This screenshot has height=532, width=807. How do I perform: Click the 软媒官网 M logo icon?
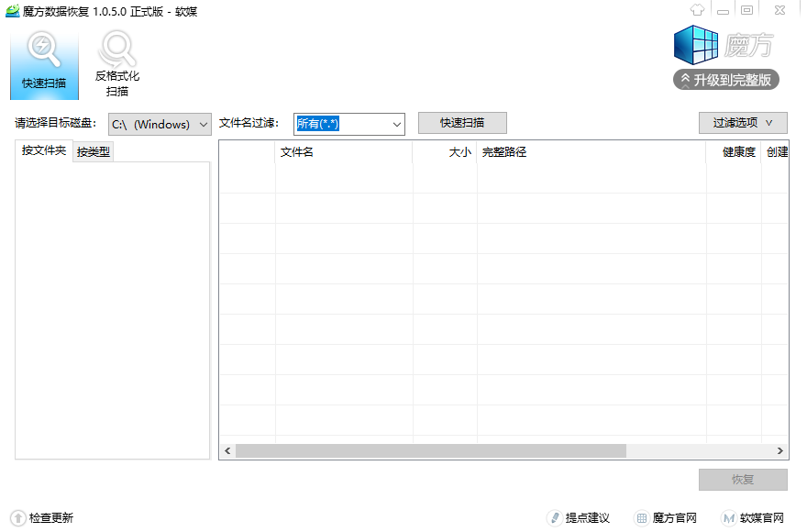pyautogui.click(x=728, y=518)
